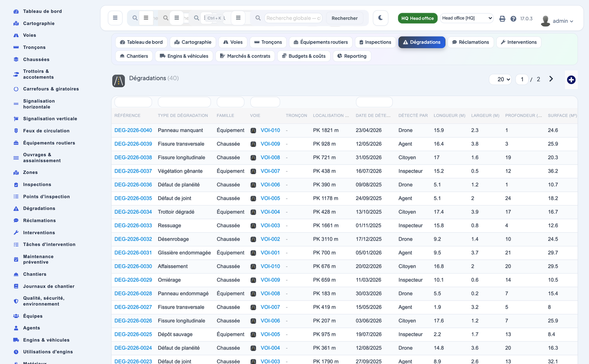Sort by the Longueur (m) column header
The width and height of the screenshot is (589, 364).
point(450,116)
